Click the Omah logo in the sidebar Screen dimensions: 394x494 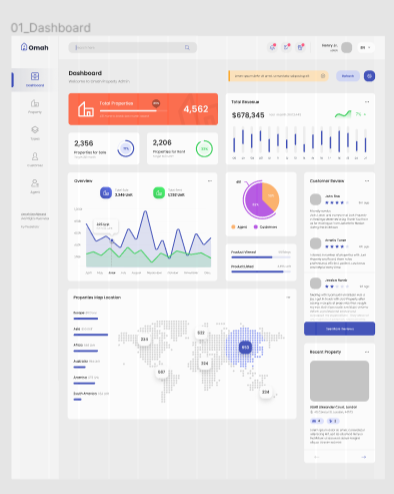point(35,47)
